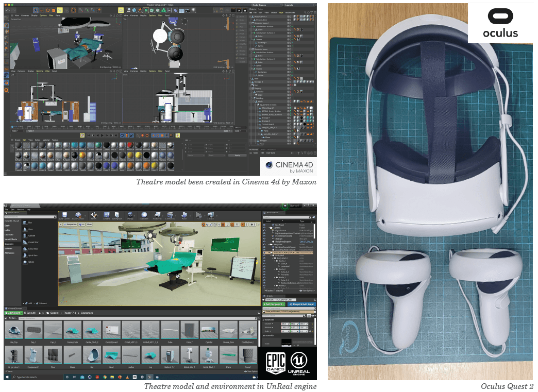This screenshot has width=538, height=392.
Task: Expand the Lighting folder in World Outliner
Action: [270, 227]
